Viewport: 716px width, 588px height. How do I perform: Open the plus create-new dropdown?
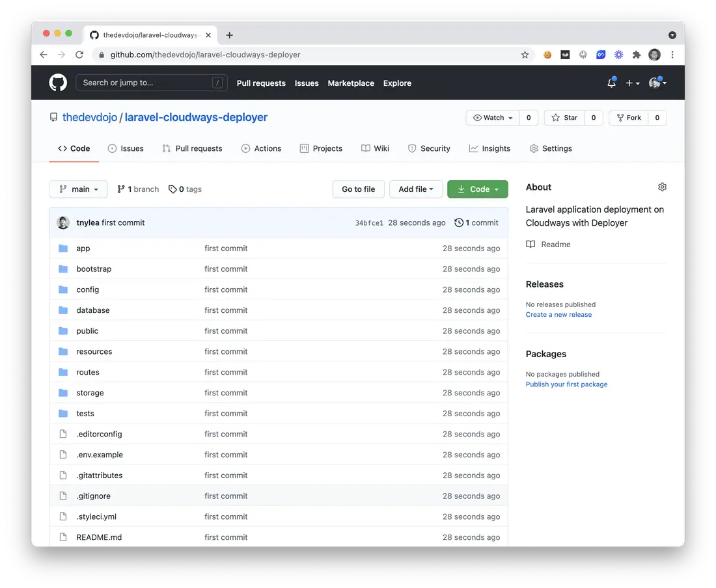coord(633,83)
